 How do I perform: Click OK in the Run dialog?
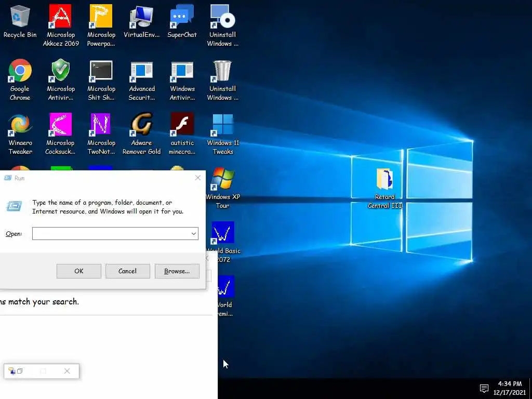[79, 271]
